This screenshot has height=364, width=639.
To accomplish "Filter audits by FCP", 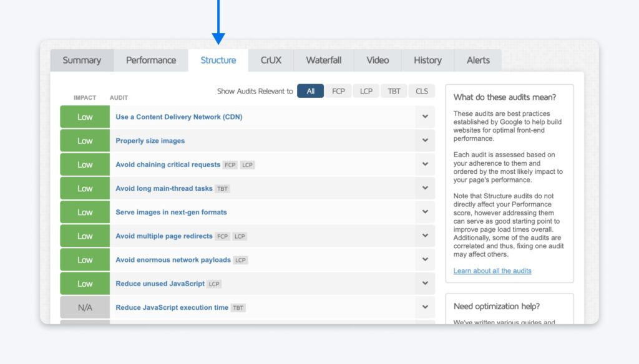I will [338, 91].
